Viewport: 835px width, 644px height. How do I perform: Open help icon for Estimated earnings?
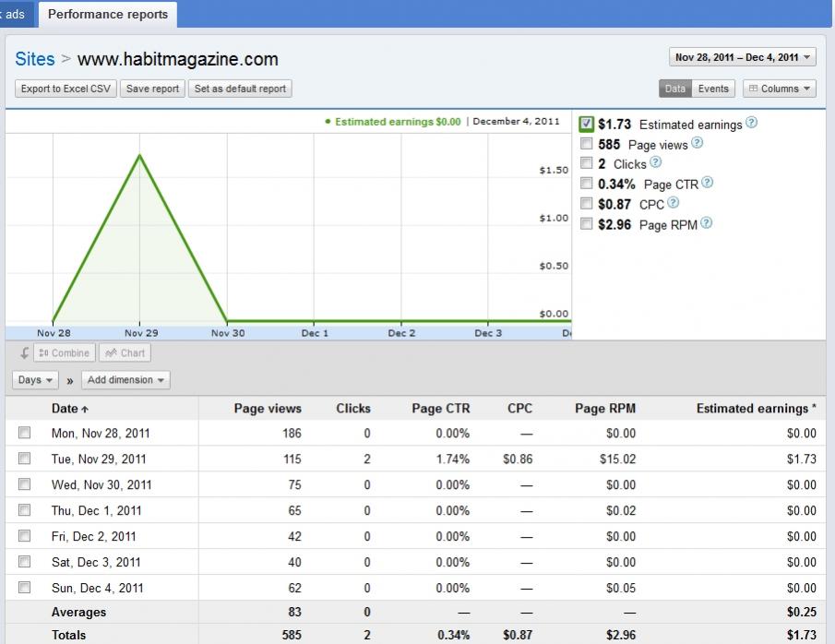(x=751, y=123)
